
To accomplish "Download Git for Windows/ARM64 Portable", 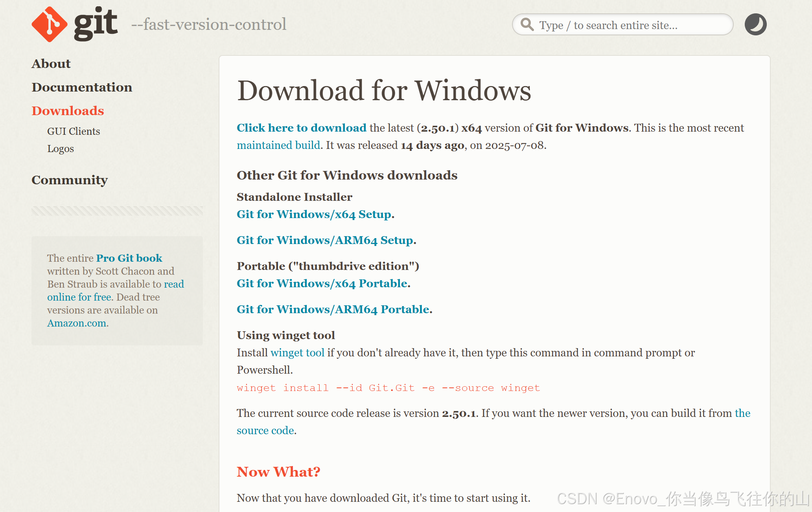I will point(333,309).
